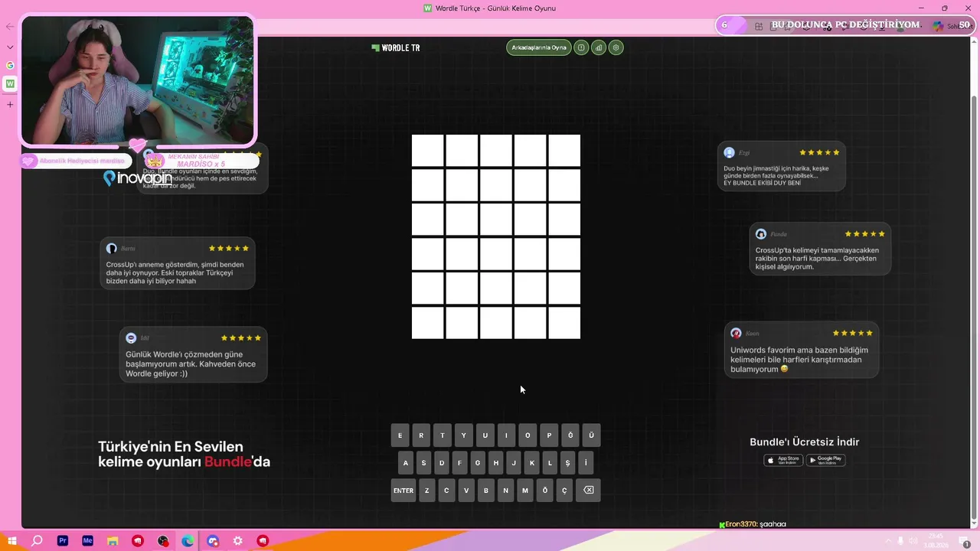Switch to Microsoft Edge on the taskbar
The width and height of the screenshot is (980, 551).
(188, 540)
